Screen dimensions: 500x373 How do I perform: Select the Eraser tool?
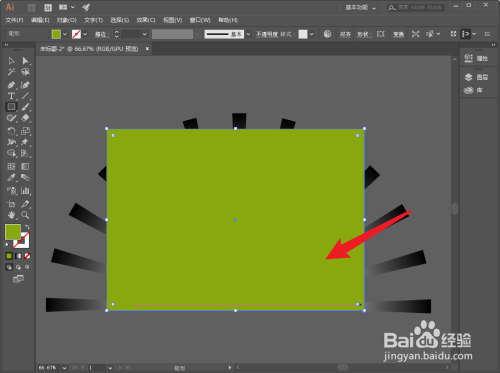pyautogui.click(x=25, y=118)
